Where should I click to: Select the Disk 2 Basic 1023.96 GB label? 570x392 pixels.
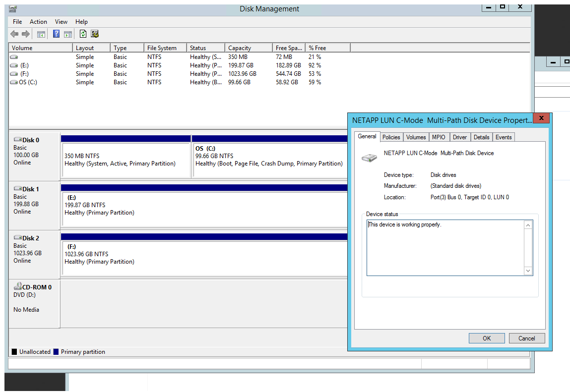(34, 255)
